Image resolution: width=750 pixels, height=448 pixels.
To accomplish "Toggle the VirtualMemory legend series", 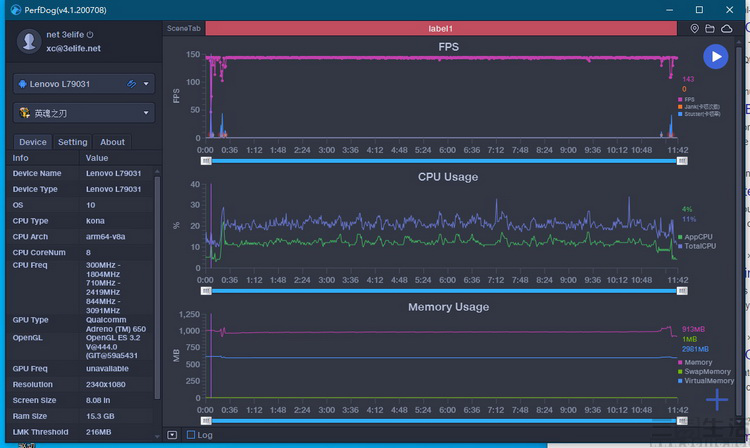I will (x=706, y=381).
